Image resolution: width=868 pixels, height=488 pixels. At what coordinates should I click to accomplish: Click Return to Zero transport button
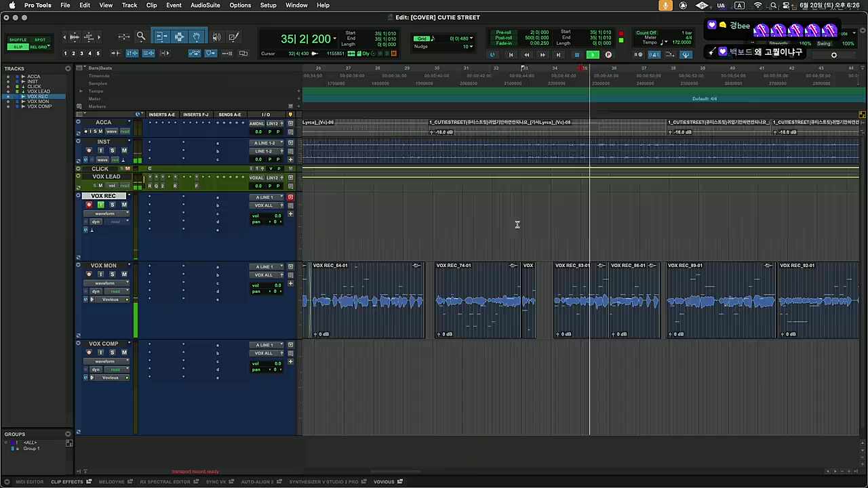point(511,55)
